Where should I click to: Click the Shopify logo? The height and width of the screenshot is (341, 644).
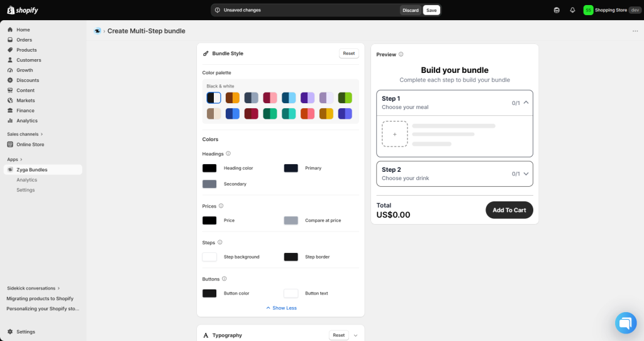23,10
